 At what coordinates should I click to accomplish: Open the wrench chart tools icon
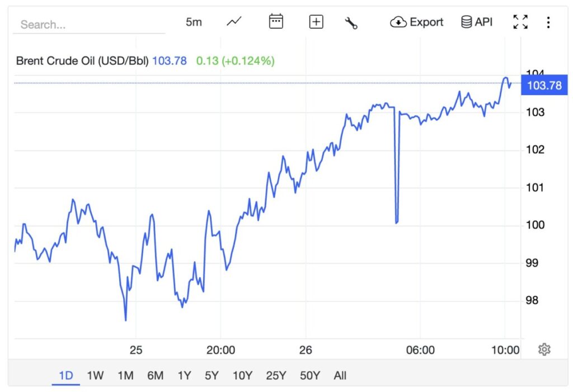pos(352,21)
